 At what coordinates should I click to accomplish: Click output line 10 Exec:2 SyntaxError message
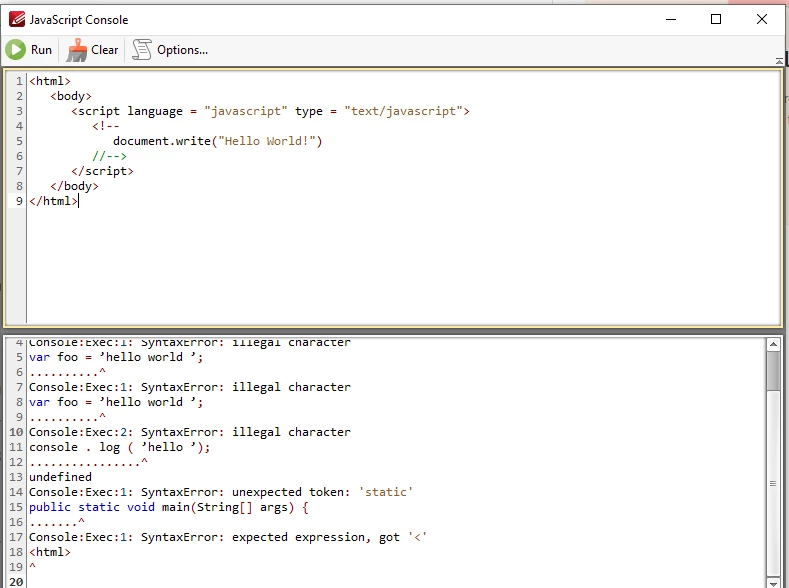coord(190,433)
